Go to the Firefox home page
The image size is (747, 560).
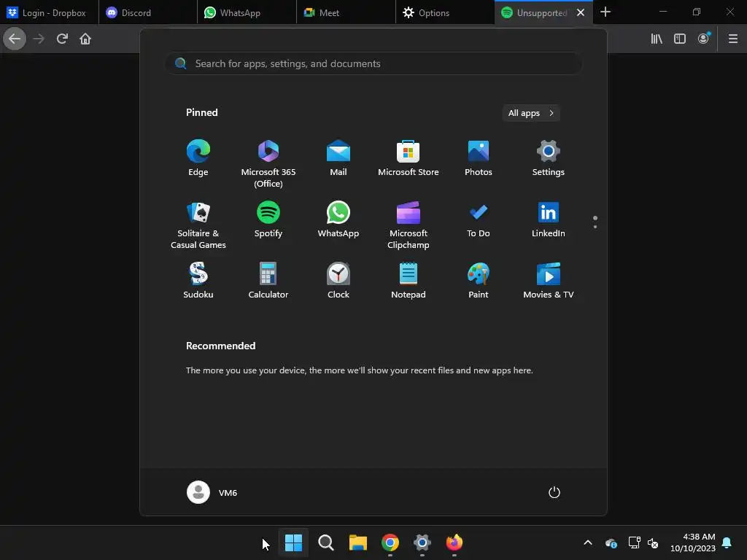coord(85,39)
